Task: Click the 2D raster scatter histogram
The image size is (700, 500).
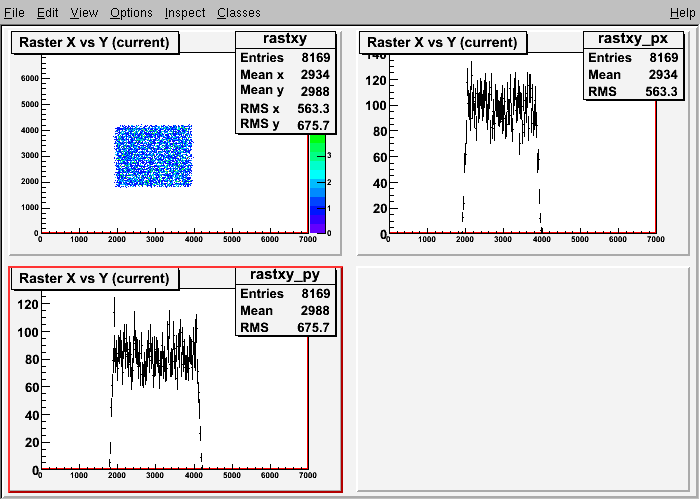Action: [154, 156]
